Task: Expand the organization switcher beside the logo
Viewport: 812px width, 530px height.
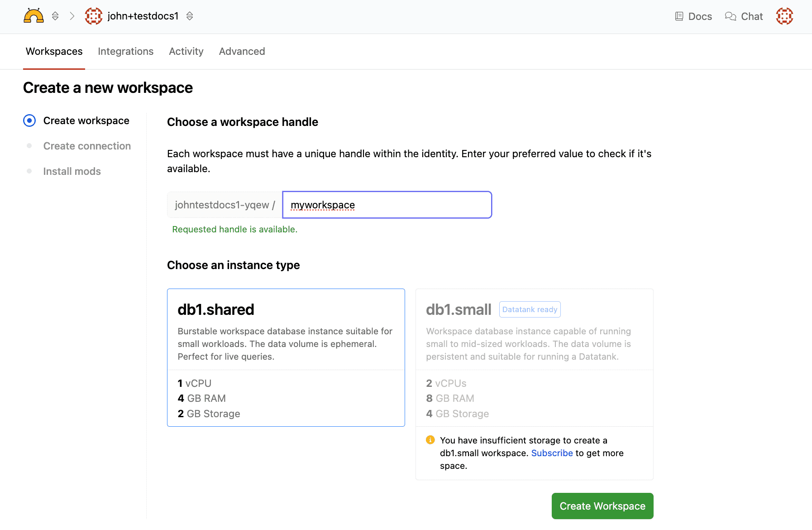Action: tap(55, 16)
